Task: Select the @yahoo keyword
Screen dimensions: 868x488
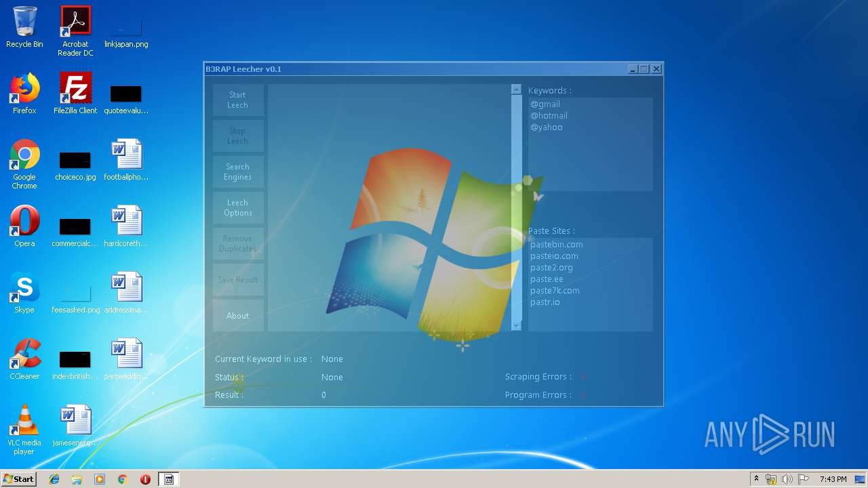Action: coord(546,127)
